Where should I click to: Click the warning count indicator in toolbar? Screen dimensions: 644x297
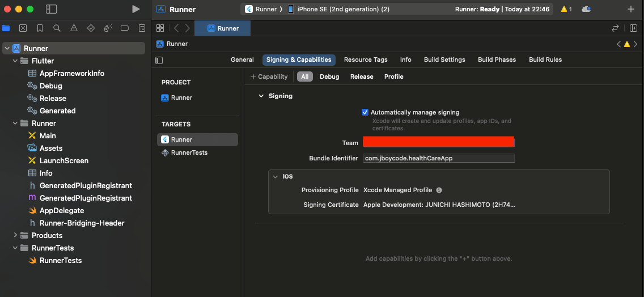pos(566,9)
